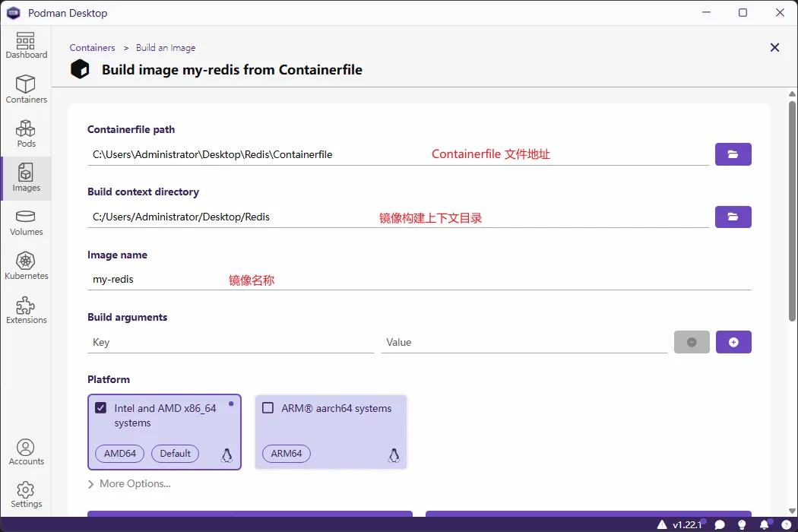Viewport: 798px width, 532px height.
Task: Browse for the Containerfile path
Action: 733,154
